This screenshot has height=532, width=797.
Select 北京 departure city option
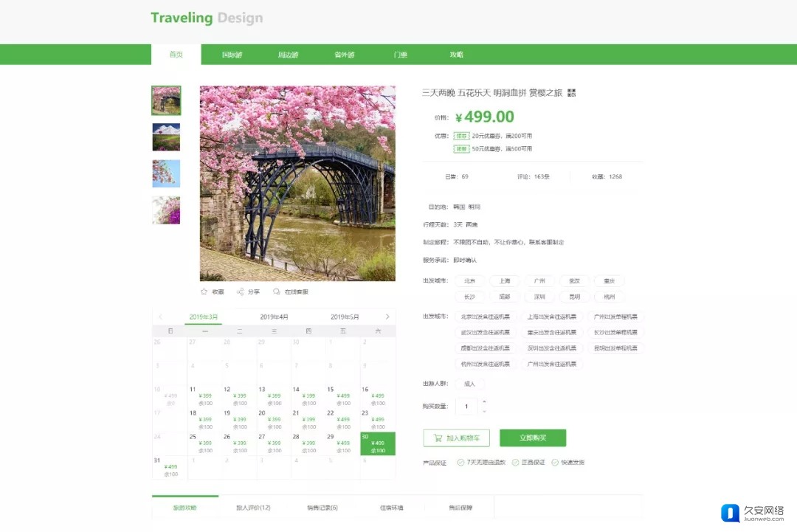[469, 281]
